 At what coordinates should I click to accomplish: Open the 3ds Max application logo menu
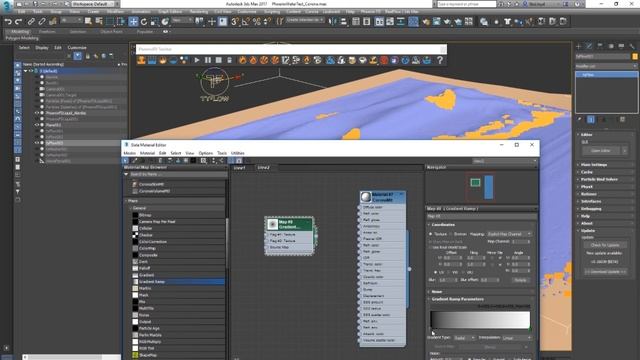[x=7, y=6]
